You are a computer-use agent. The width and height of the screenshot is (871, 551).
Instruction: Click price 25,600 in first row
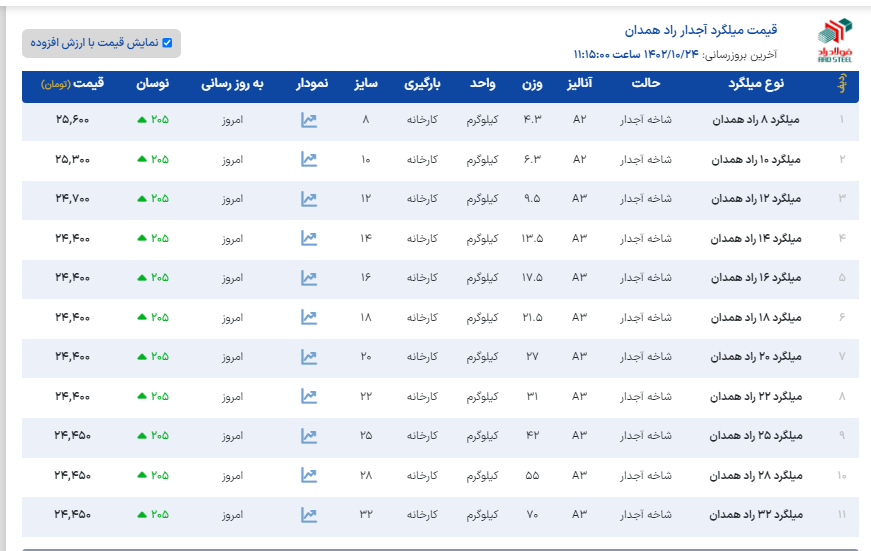point(73,120)
